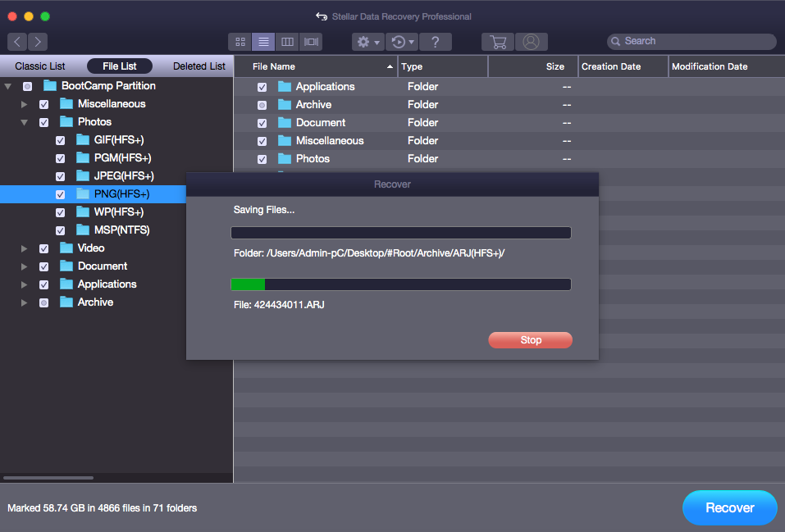The width and height of the screenshot is (785, 532).
Task: Expand the Miscellaneous tree node
Action: (x=24, y=104)
